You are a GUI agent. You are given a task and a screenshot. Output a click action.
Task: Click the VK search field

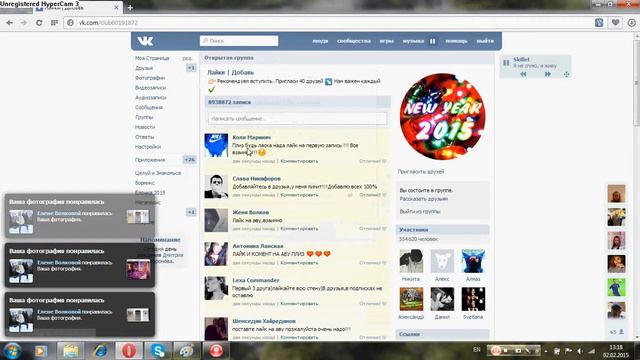239,41
